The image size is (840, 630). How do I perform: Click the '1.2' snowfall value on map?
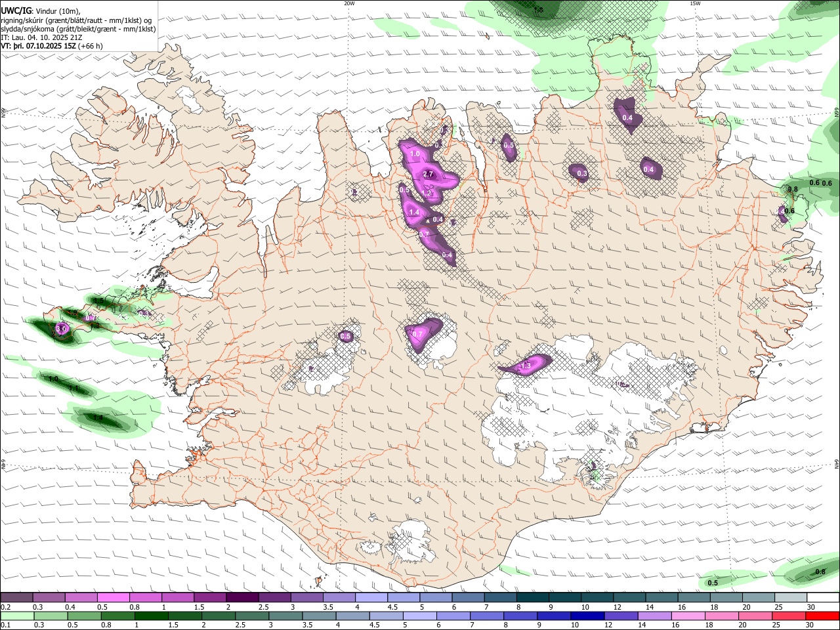point(427,193)
